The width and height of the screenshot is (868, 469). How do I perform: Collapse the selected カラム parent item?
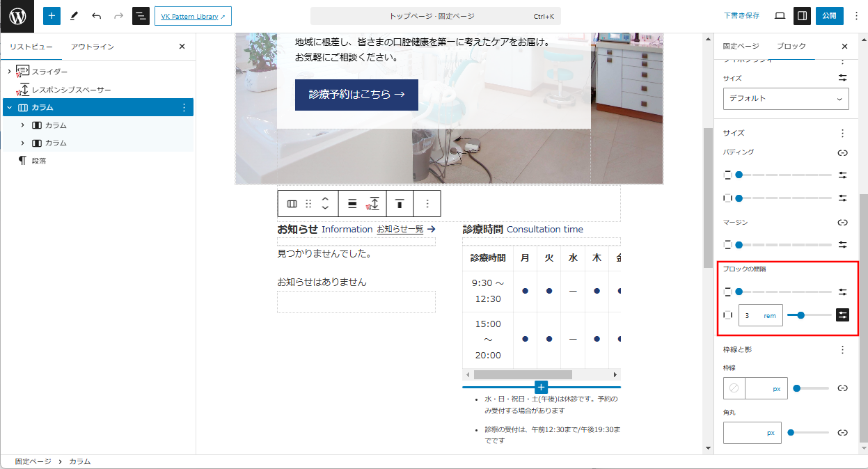(x=9, y=108)
